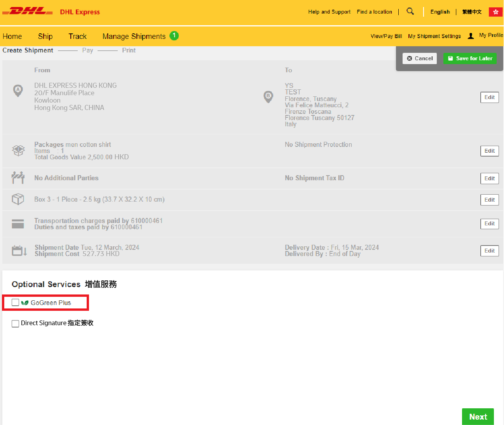Switch language to 繁體中文

[x=472, y=12]
